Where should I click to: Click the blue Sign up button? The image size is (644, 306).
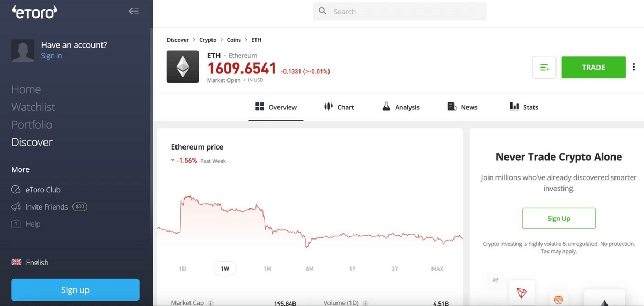[x=75, y=290]
